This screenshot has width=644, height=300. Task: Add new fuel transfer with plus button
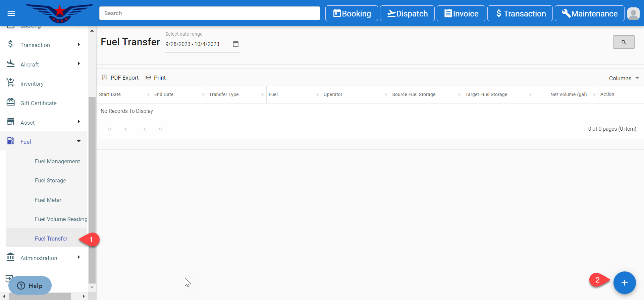(624, 283)
